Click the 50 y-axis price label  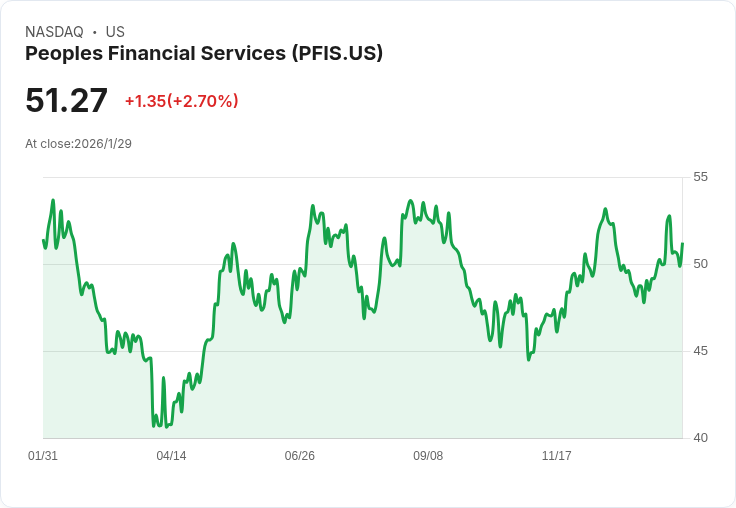700,264
